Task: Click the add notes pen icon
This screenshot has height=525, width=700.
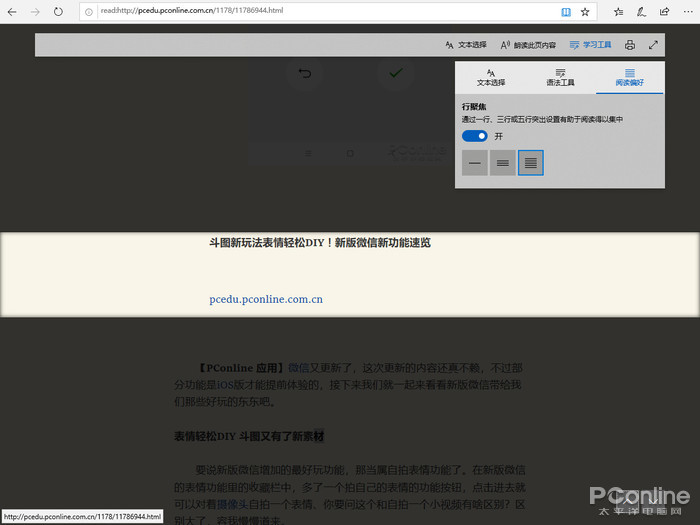Action: tap(642, 12)
